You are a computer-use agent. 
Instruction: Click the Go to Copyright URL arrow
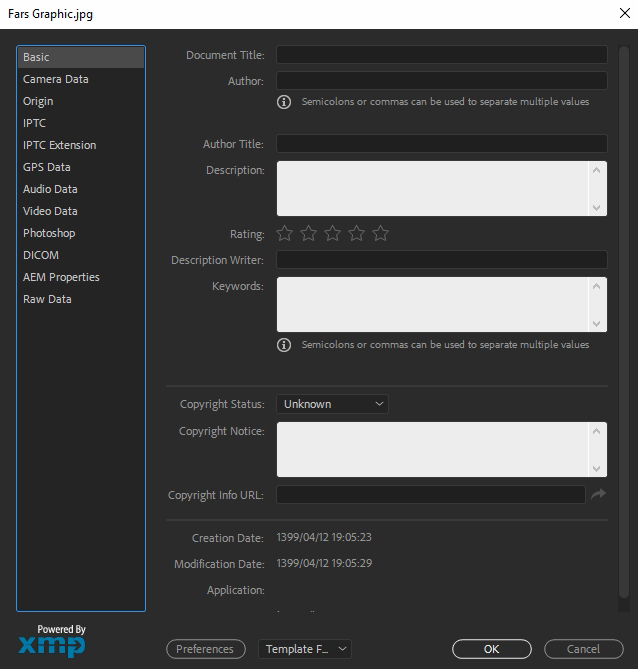coord(598,494)
